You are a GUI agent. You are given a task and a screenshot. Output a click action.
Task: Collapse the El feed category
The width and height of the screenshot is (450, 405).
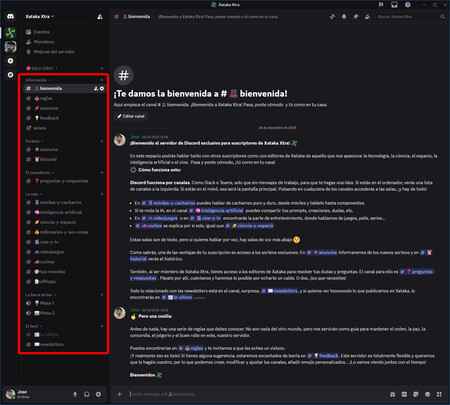34,326
